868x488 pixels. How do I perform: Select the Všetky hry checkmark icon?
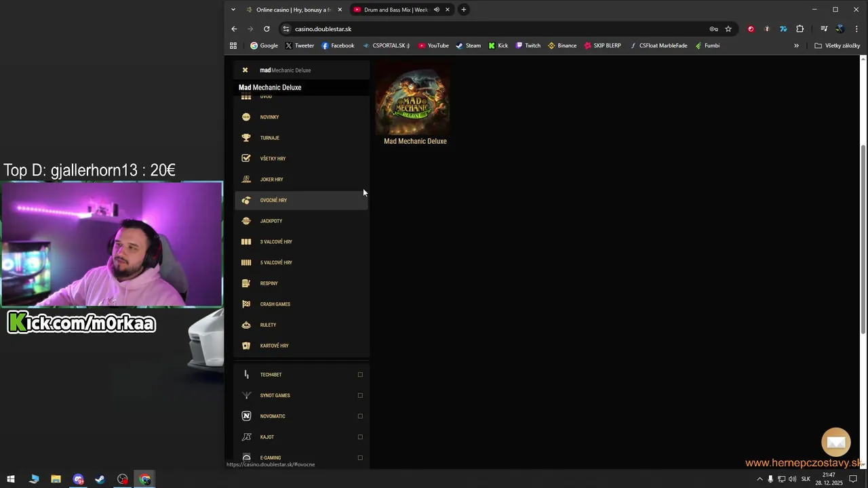246,159
